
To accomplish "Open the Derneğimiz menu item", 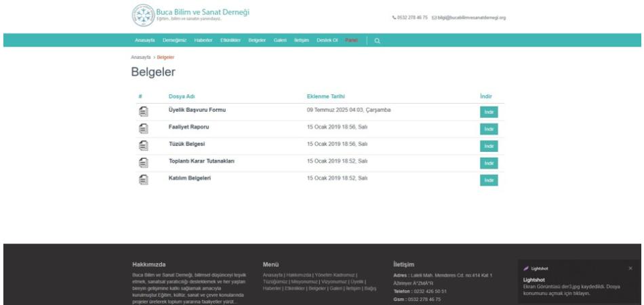I will coord(174,40).
